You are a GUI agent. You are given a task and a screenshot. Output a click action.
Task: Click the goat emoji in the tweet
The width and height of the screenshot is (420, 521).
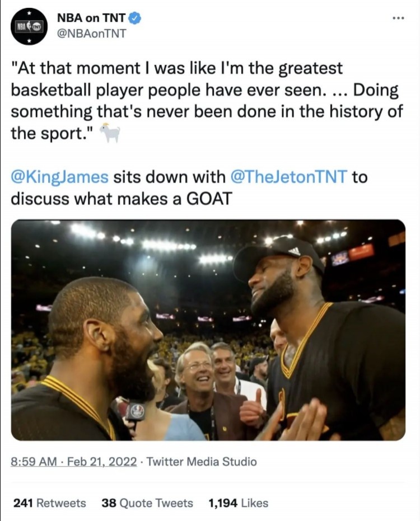110,133
